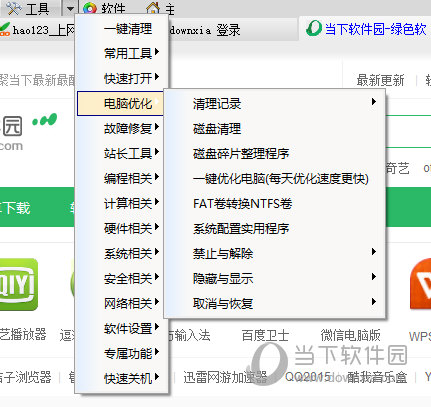Switch to the hao123 tab
This screenshot has height=407, width=431.
coord(37,30)
